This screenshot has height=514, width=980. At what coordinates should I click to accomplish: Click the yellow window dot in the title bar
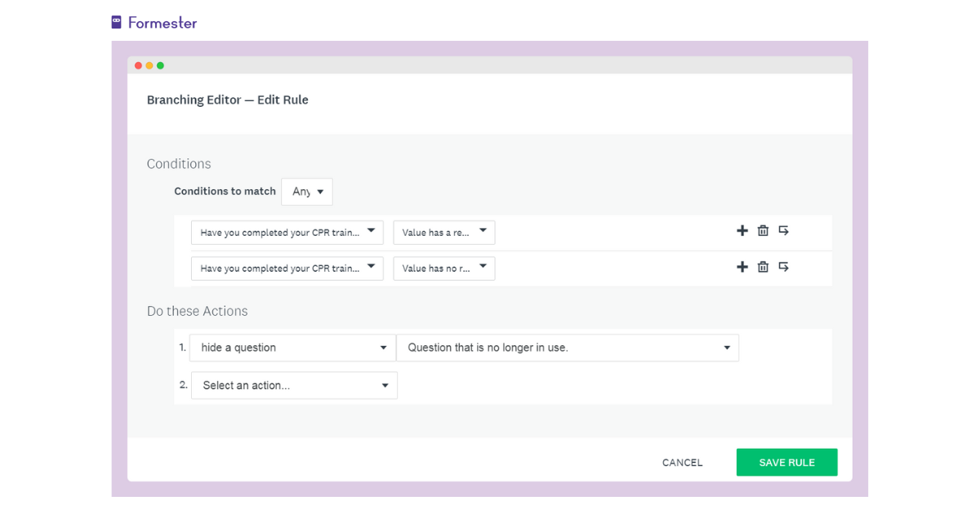click(149, 64)
